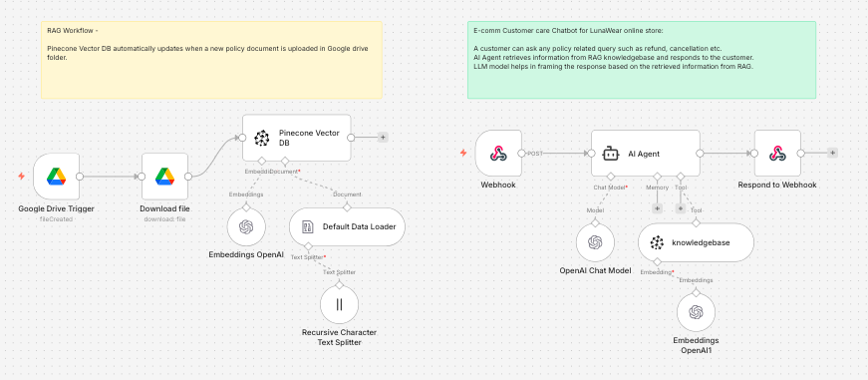Select the Recursive Character Text Splitter node

pyautogui.click(x=340, y=304)
